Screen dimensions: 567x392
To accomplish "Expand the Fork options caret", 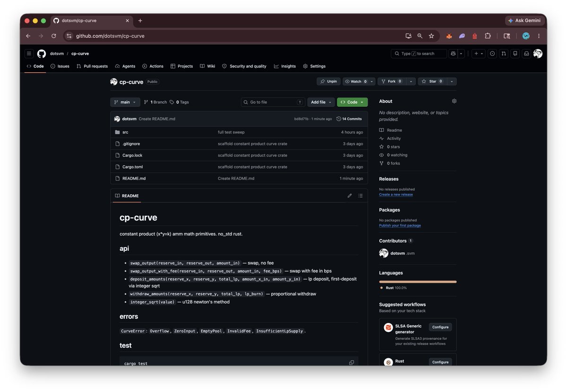I will pyautogui.click(x=411, y=81).
